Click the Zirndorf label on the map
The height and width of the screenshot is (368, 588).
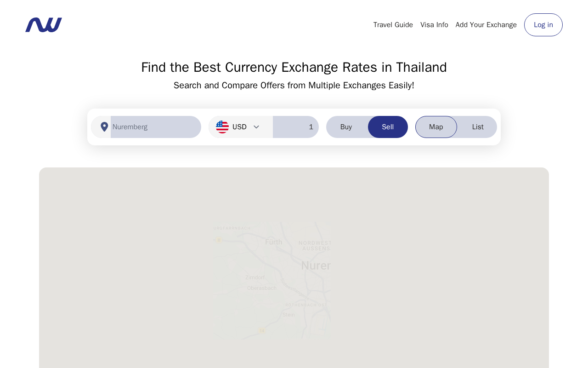point(255,277)
